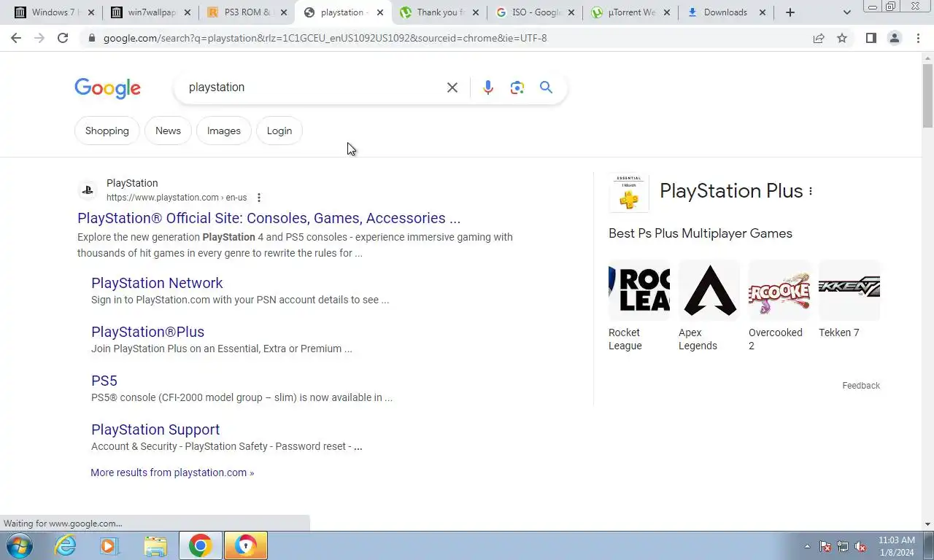View more results from playstation.com

click(172, 472)
